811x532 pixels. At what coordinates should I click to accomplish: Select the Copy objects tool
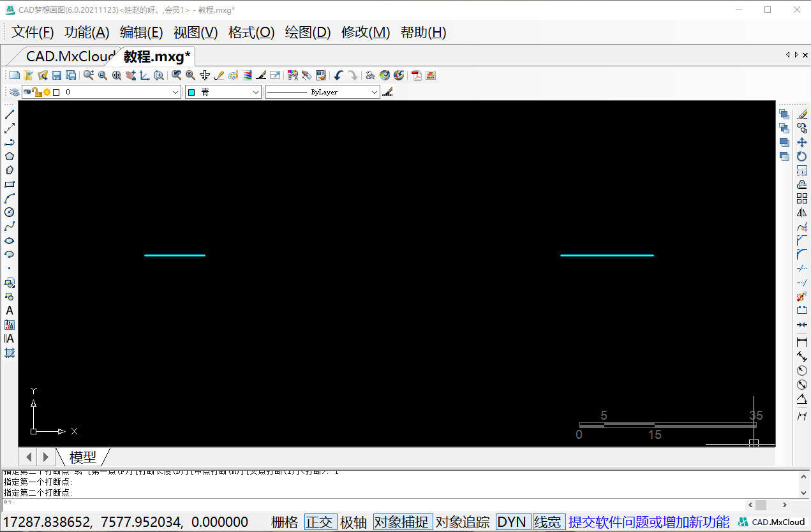tap(802, 128)
